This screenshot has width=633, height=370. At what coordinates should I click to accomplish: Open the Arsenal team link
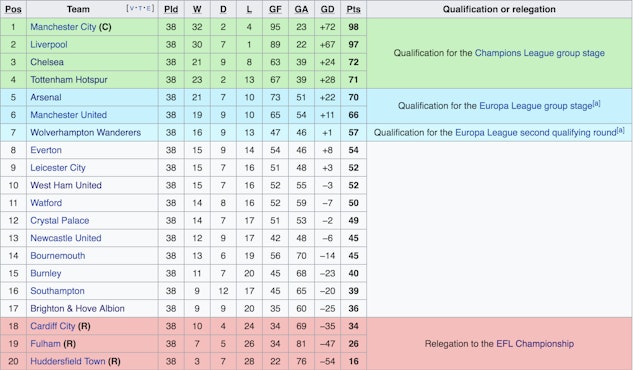[46, 97]
